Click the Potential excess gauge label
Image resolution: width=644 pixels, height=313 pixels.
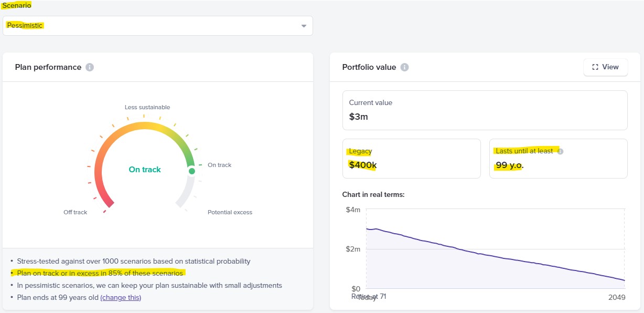(x=230, y=212)
